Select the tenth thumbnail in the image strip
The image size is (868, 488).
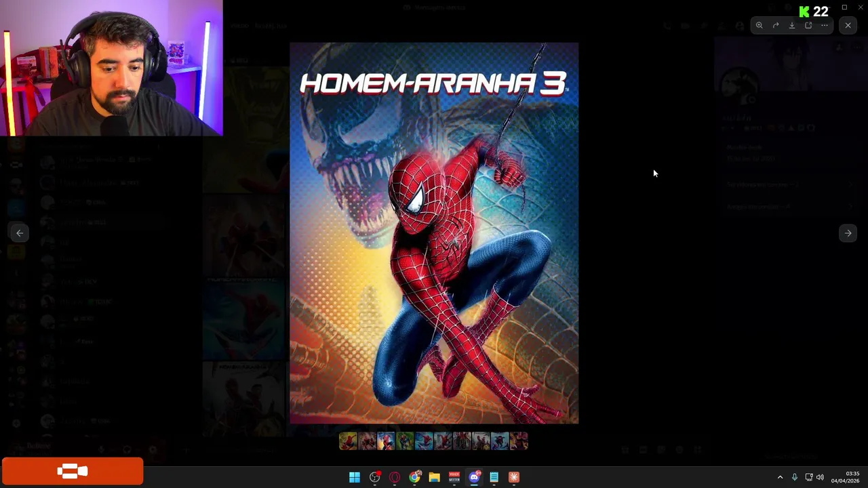tap(519, 442)
